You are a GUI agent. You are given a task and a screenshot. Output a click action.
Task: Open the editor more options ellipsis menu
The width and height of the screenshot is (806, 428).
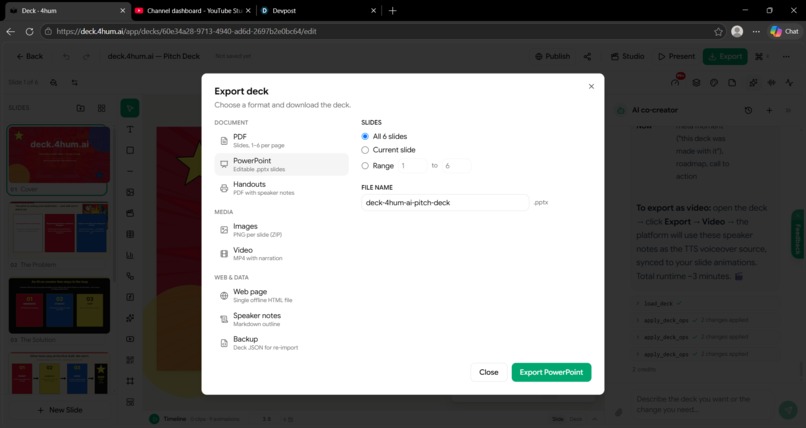[786, 57]
